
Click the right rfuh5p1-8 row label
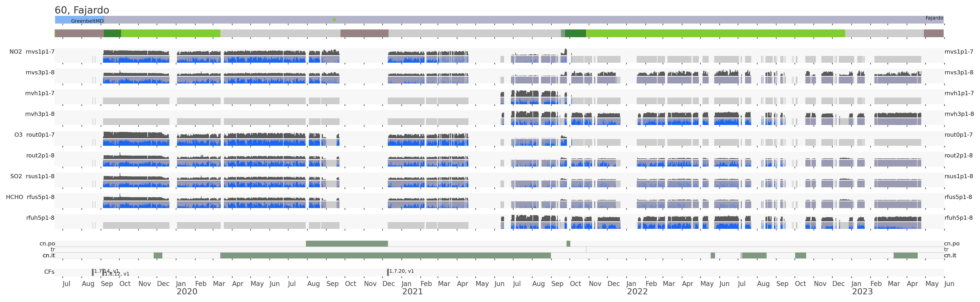[958, 218]
